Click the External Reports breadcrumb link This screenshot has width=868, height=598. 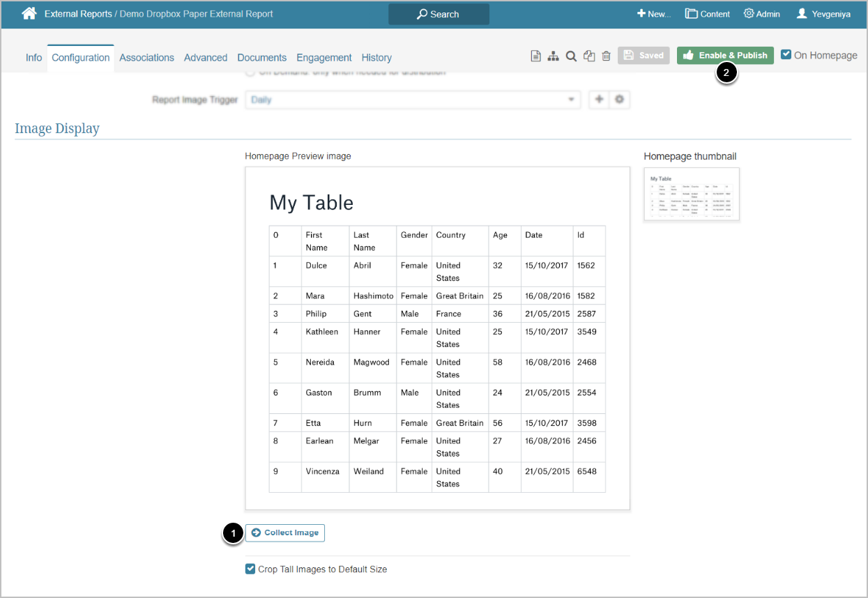[x=78, y=14]
